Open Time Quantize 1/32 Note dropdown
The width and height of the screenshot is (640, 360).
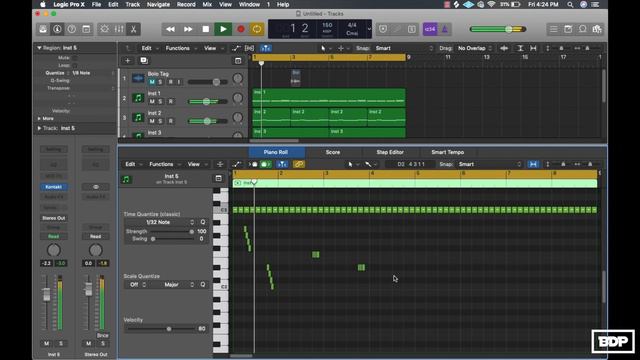160,222
